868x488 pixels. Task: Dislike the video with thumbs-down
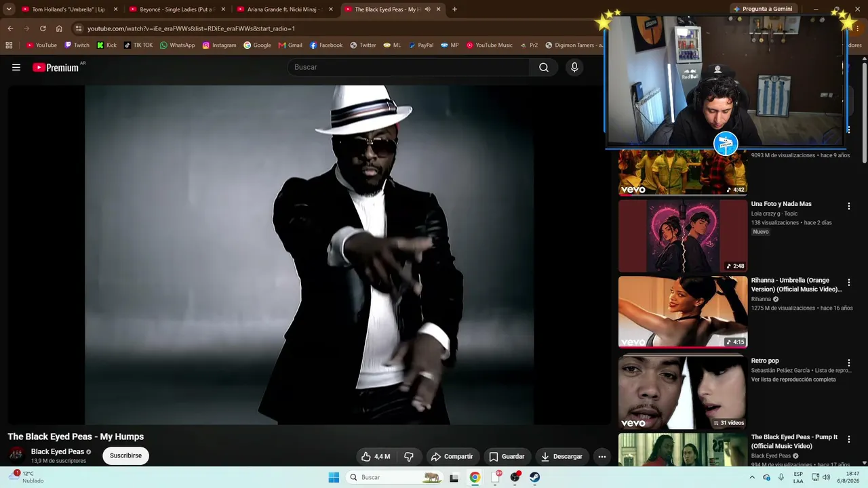pyautogui.click(x=409, y=456)
